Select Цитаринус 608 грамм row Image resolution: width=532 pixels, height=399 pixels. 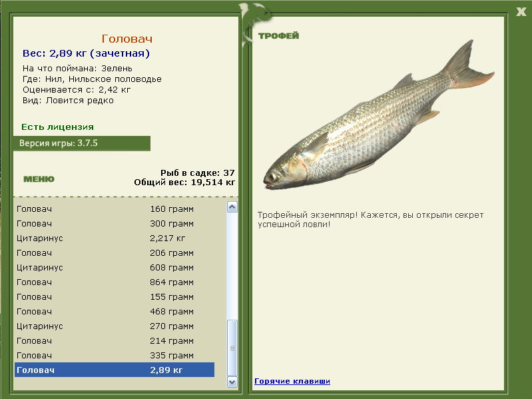[x=115, y=267]
